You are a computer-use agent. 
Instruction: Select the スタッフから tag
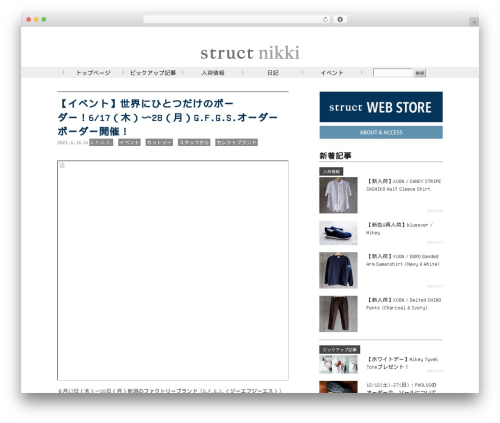pos(194,142)
